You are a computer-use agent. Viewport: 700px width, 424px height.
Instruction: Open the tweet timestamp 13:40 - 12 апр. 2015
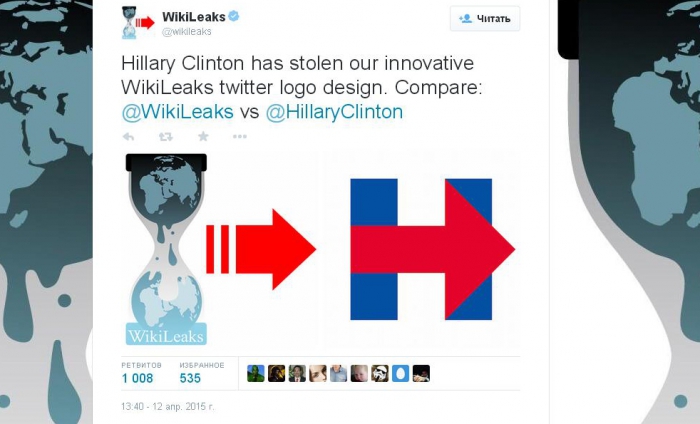167,407
